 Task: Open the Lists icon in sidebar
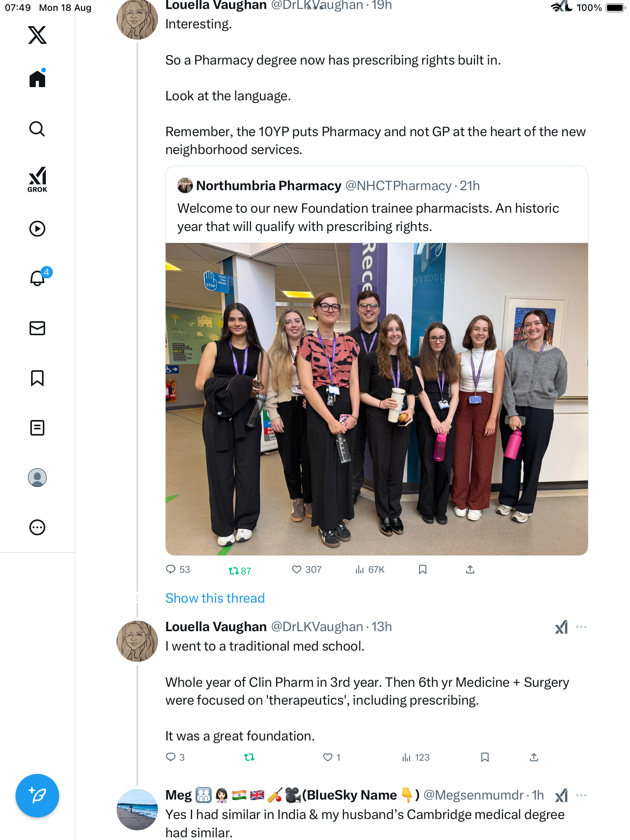click(x=37, y=428)
